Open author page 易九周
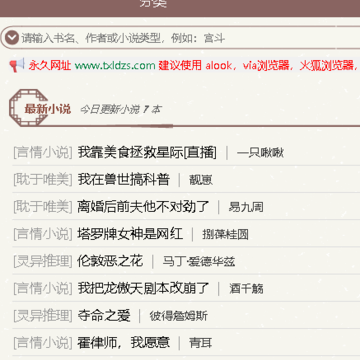The width and height of the screenshot is (360, 360). tap(246, 207)
